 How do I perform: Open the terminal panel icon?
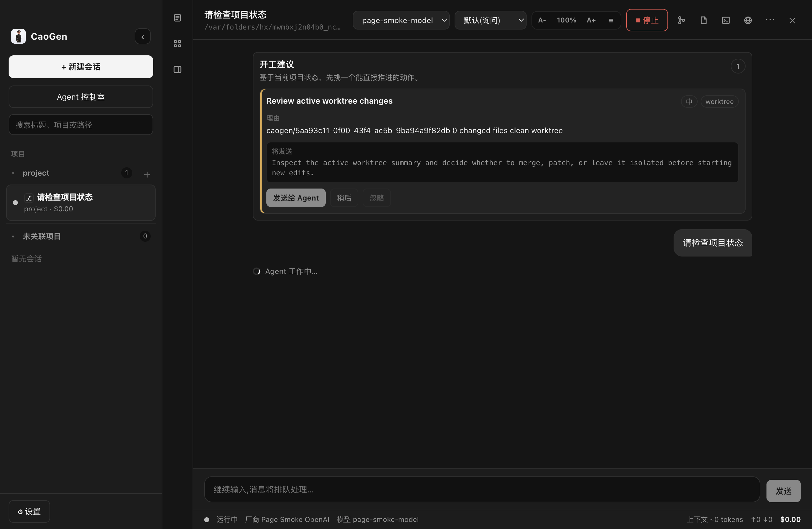tap(726, 21)
